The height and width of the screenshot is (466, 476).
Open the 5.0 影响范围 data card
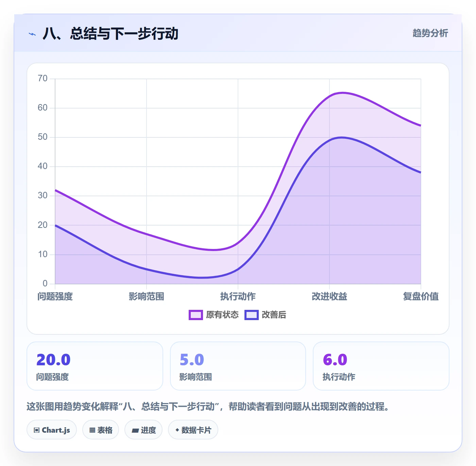pyautogui.click(x=238, y=366)
